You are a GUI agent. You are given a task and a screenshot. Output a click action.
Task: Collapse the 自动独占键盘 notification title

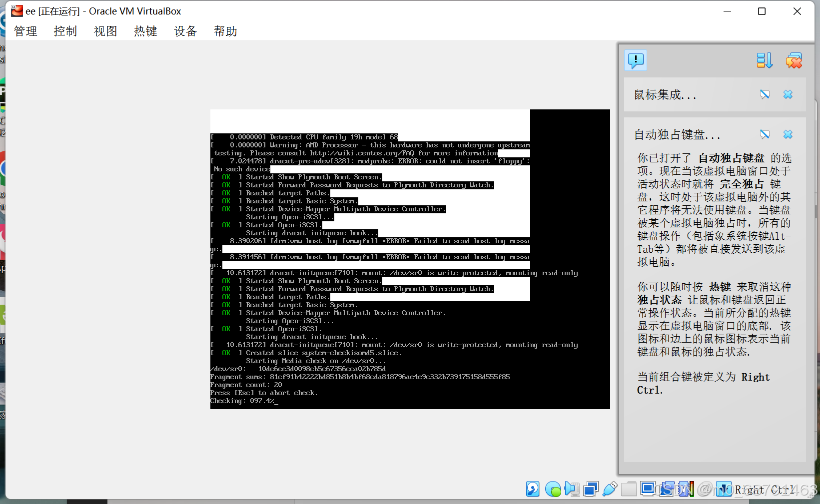coord(677,135)
